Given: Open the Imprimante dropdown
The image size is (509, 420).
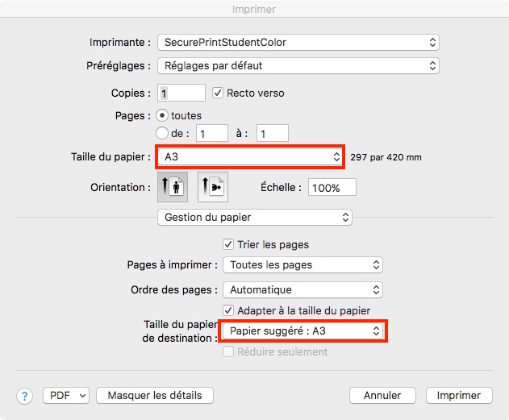Looking at the screenshot, I should 298,42.
